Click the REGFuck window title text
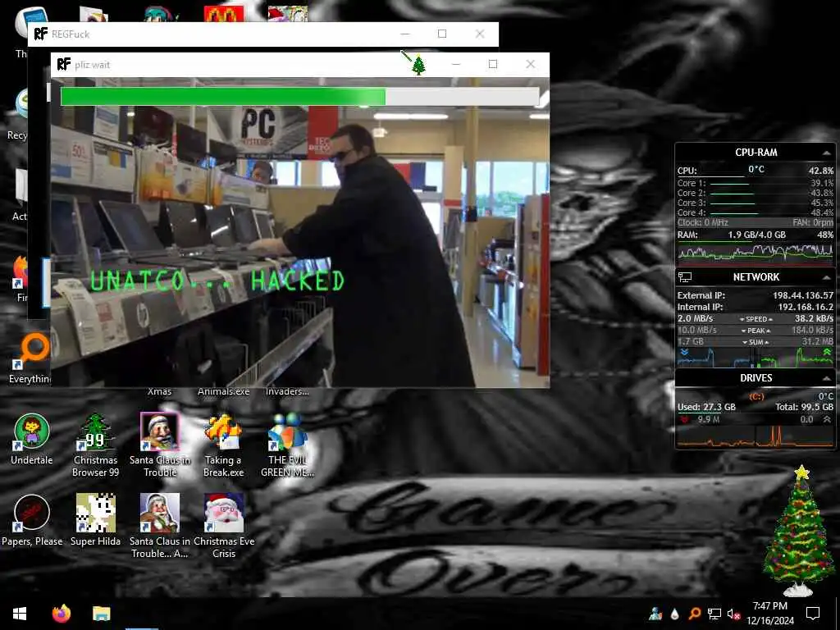 click(x=71, y=34)
